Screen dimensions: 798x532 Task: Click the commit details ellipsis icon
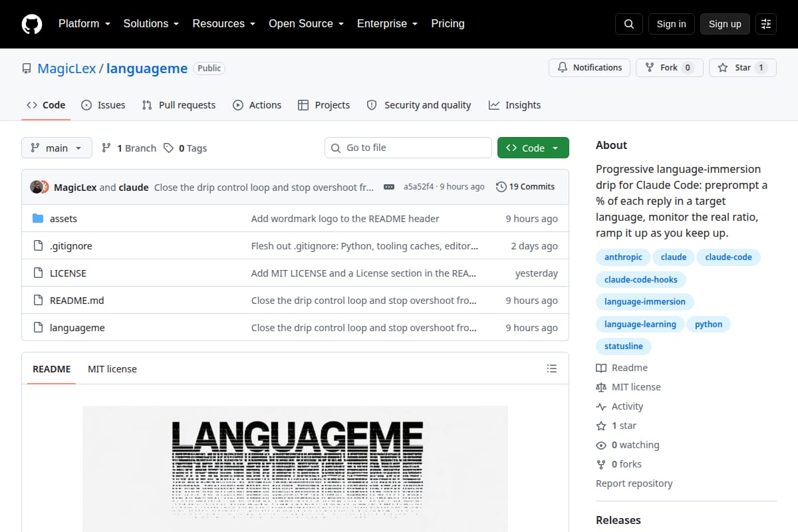pos(389,187)
